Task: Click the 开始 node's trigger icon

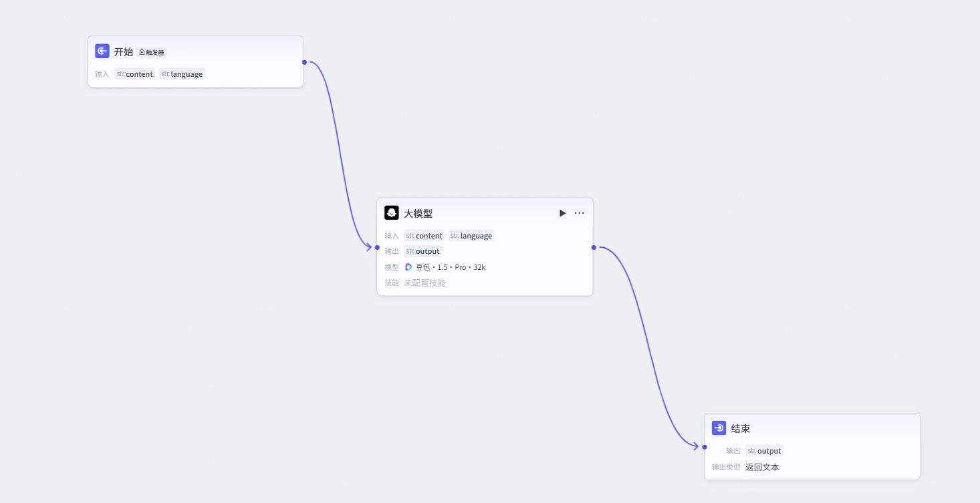Action: pyautogui.click(x=102, y=50)
